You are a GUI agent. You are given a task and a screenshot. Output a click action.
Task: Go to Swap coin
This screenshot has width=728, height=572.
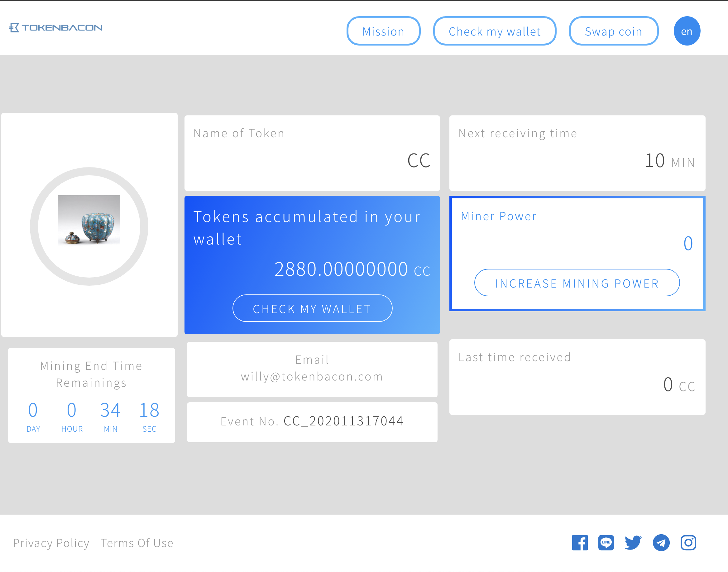[614, 31]
